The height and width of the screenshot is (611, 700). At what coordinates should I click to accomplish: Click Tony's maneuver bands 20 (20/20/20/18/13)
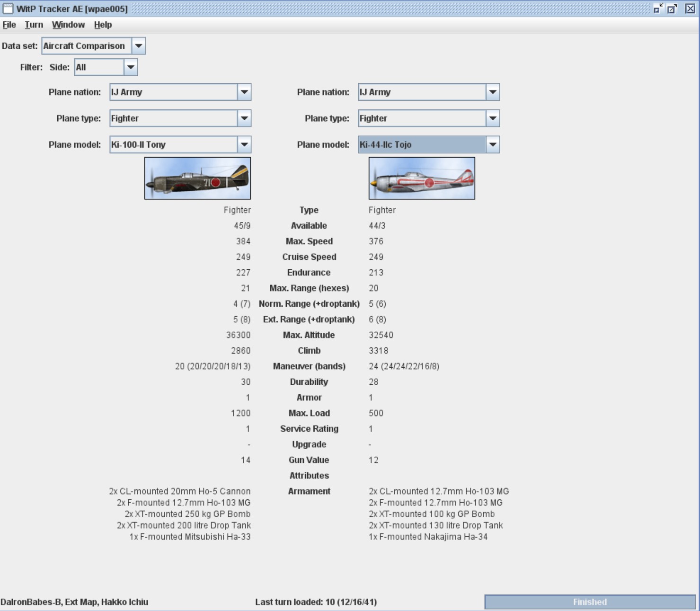(213, 366)
